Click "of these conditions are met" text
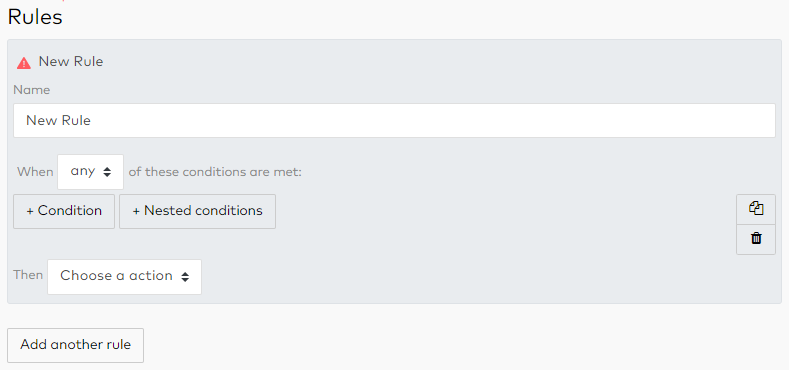 (215, 172)
